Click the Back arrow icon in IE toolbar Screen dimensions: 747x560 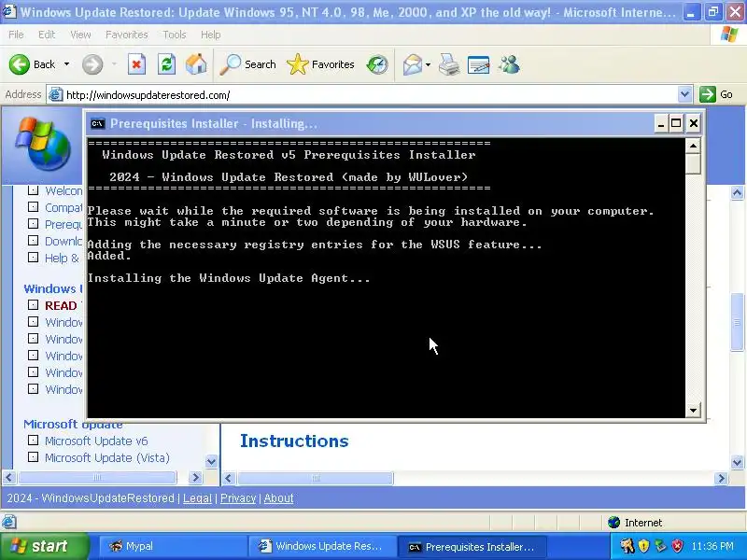tap(20, 64)
